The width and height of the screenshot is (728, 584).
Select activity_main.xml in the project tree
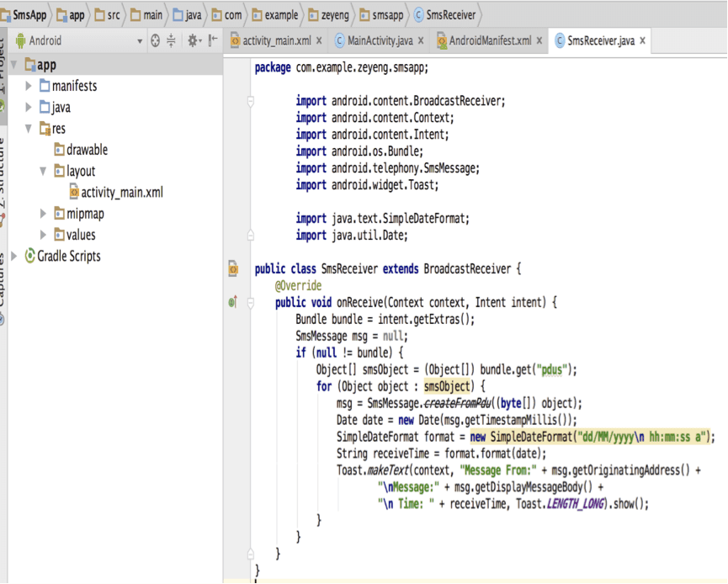coord(121,193)
